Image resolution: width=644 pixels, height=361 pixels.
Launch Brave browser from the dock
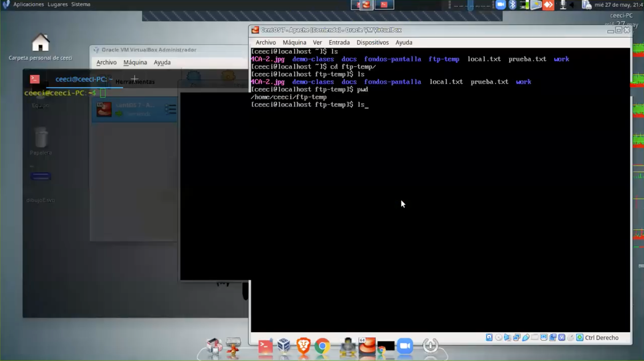tap(303, 346)
